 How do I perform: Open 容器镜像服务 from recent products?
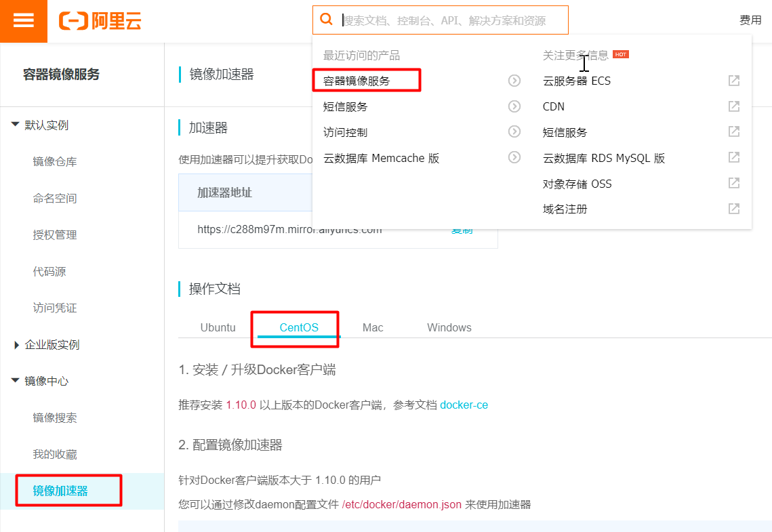(357, 81)
